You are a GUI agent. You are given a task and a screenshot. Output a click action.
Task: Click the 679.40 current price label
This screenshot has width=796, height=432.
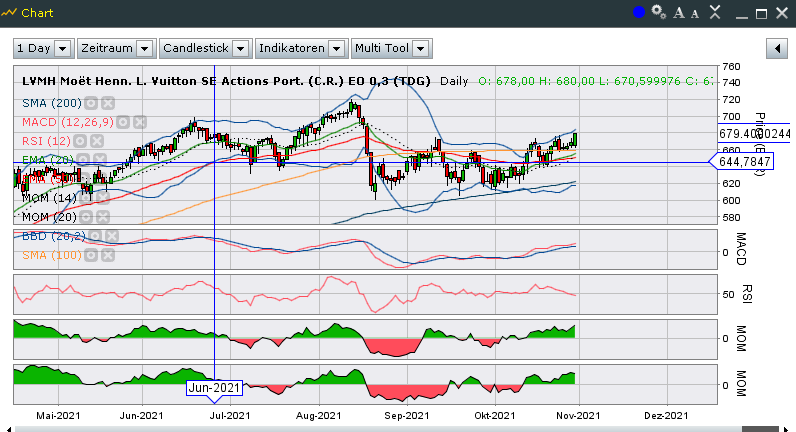(x=755, y=134)
